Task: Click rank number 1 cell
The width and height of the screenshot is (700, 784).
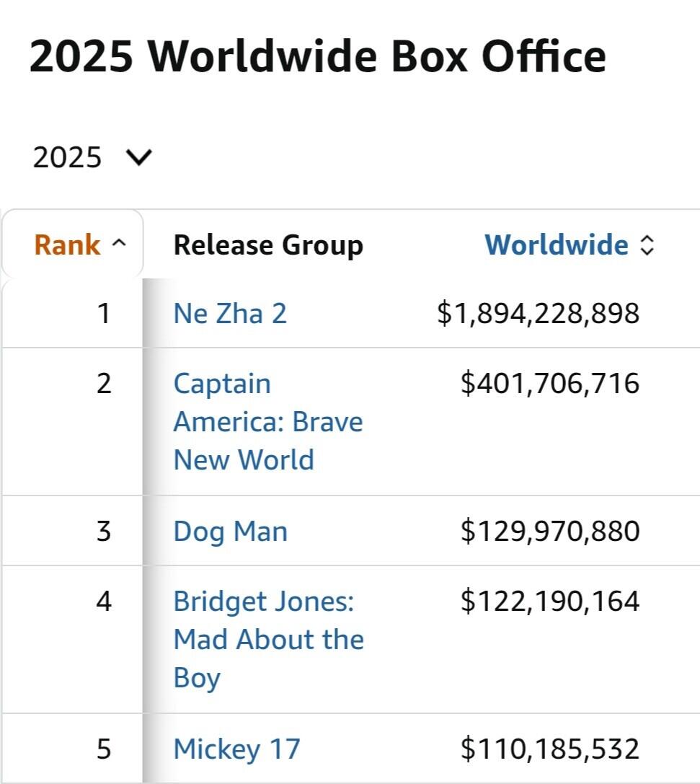Action: tap(104, 313)
